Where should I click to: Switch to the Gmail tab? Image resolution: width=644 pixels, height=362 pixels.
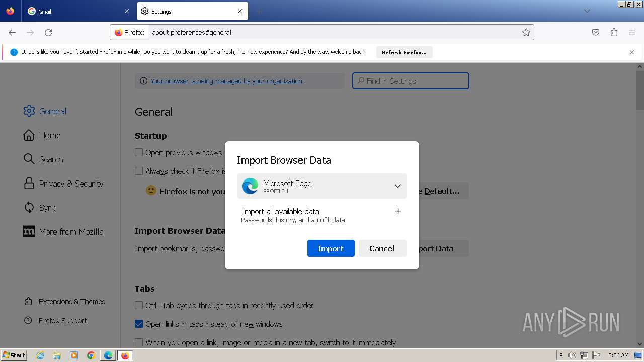(78, 11)
